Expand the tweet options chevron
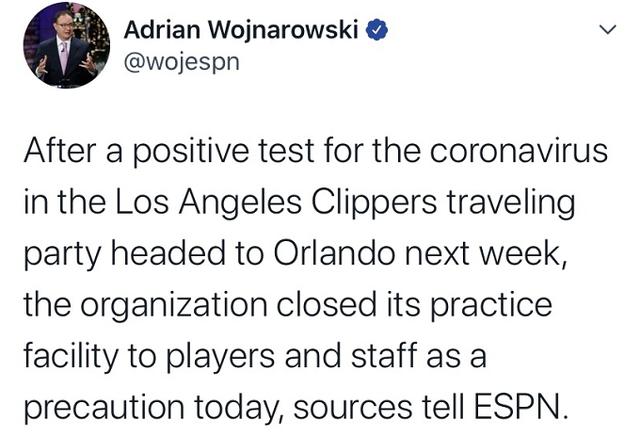The height and width of the screenshot is (436, 640). [607, 30]
